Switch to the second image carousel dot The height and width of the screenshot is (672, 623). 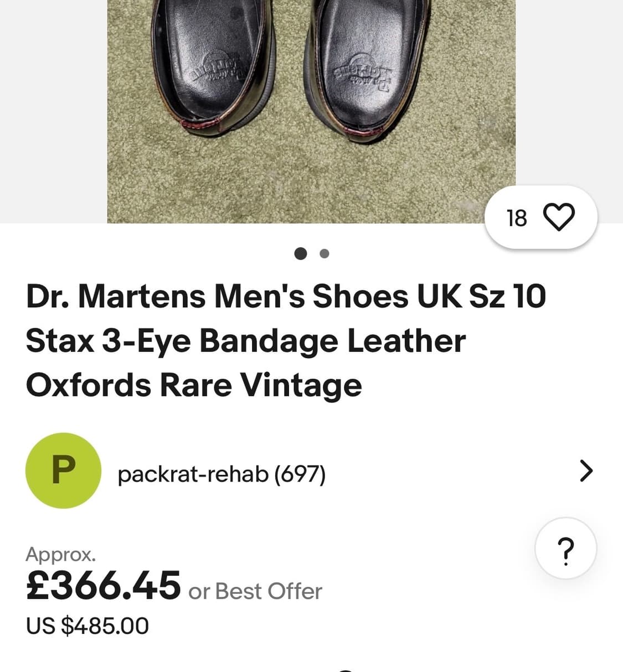point(325,254)
